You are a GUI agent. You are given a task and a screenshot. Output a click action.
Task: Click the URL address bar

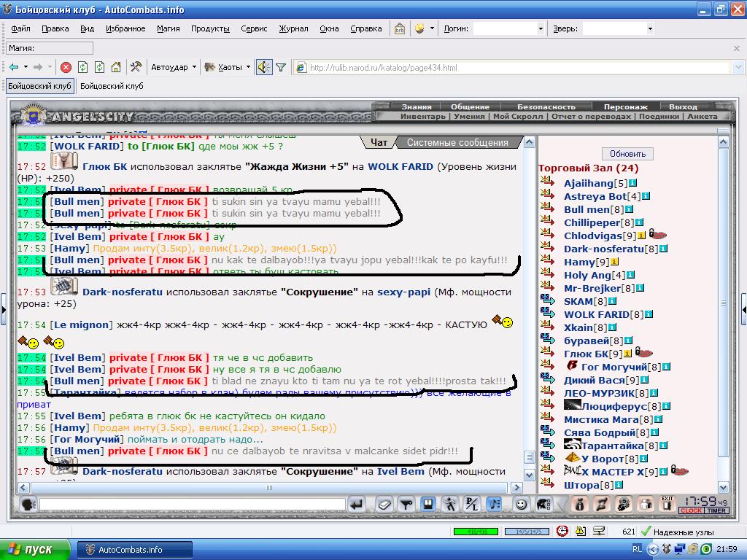click(x=513, y=68)
